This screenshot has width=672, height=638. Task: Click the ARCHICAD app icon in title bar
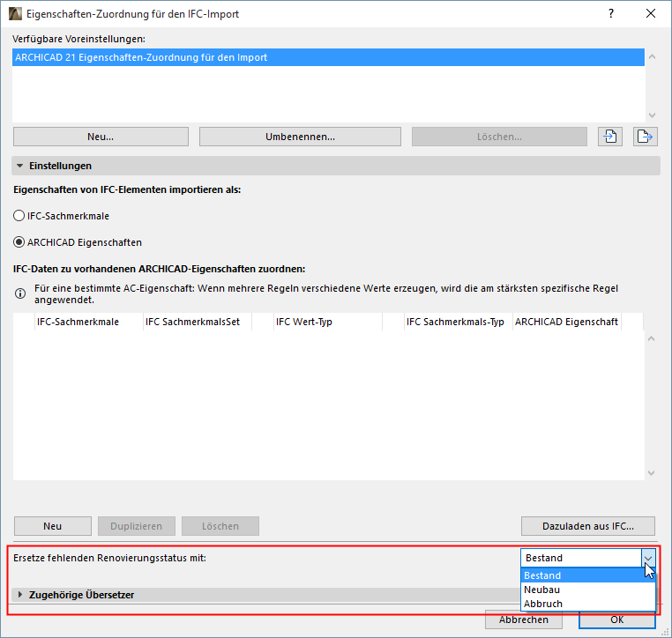coord(15,14)
